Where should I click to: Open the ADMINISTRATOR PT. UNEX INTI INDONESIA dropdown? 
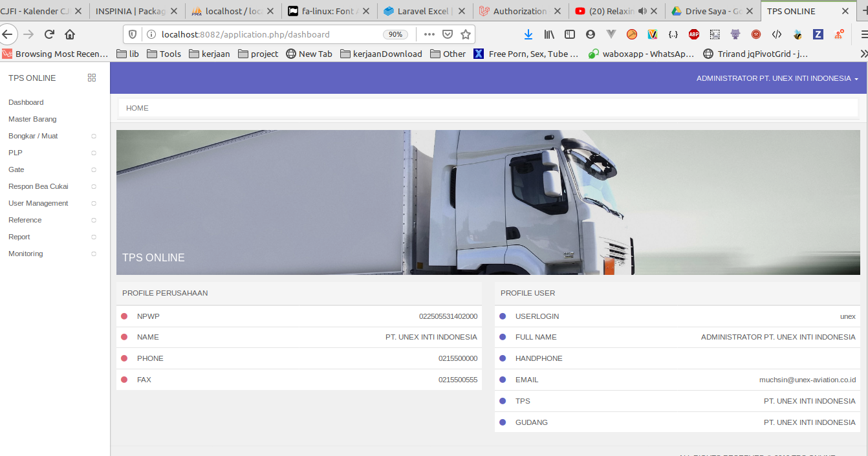[x=777, y=78]
